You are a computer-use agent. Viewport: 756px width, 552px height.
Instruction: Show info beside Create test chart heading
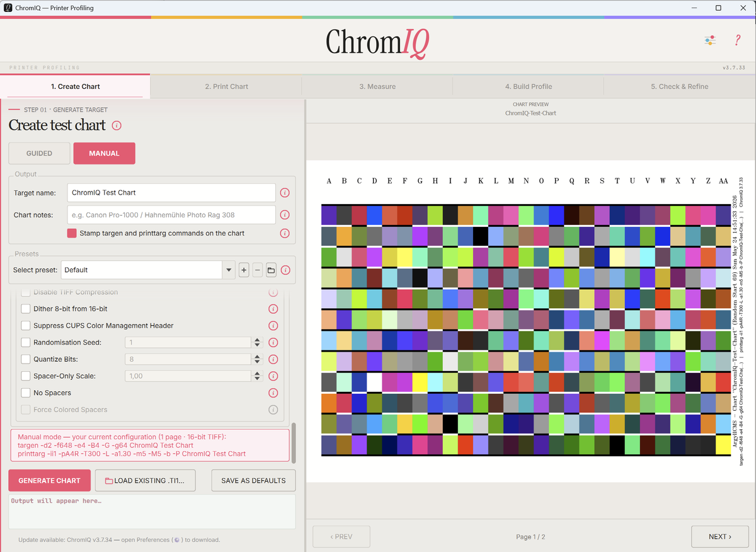click(117, 125)
